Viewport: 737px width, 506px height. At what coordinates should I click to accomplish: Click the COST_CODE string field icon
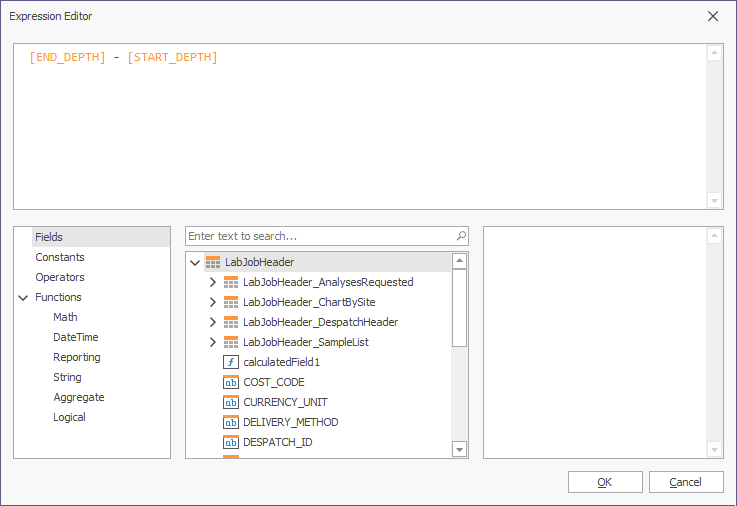click(x=231, y=382)
